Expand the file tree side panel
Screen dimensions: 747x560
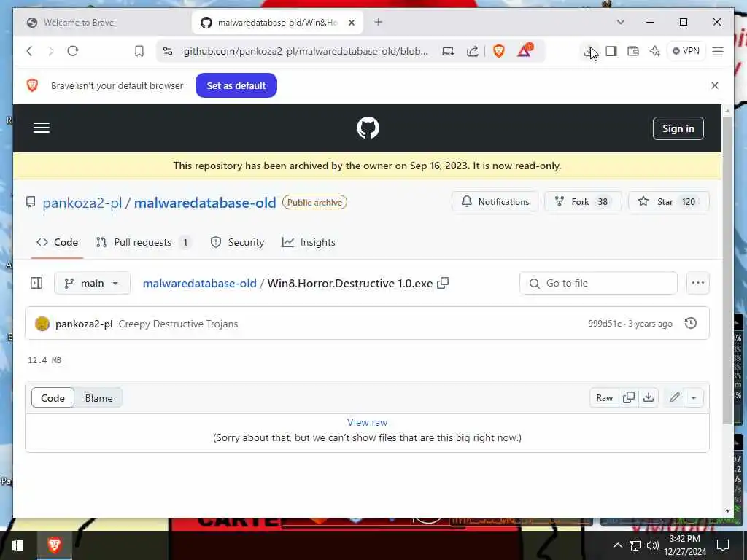[x=36, y=284]
